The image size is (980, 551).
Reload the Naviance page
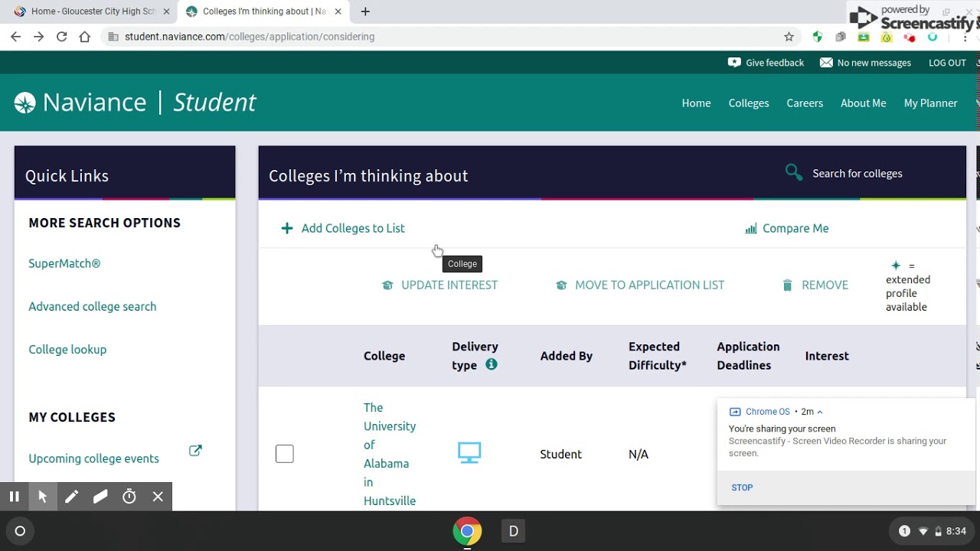click(61, 37)
